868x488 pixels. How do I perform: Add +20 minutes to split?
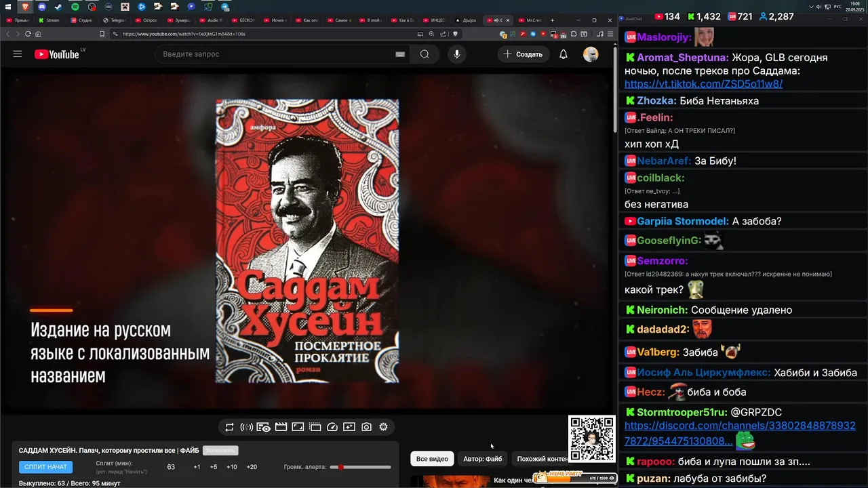coord(252,467)
